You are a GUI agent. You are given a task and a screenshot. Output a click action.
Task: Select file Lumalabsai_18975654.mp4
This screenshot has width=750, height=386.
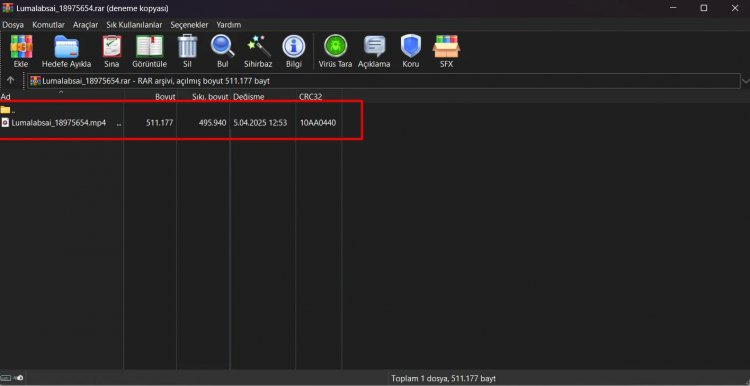pos(59,123)
